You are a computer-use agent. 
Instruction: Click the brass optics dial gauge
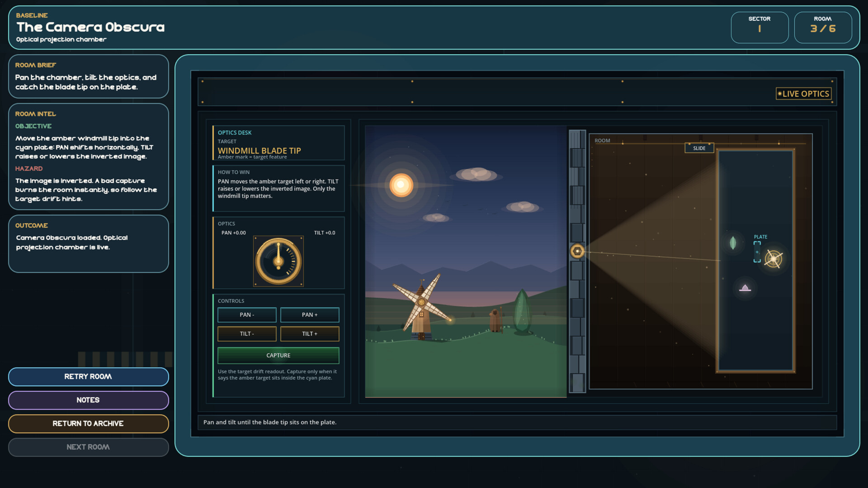tap(278, 261)
